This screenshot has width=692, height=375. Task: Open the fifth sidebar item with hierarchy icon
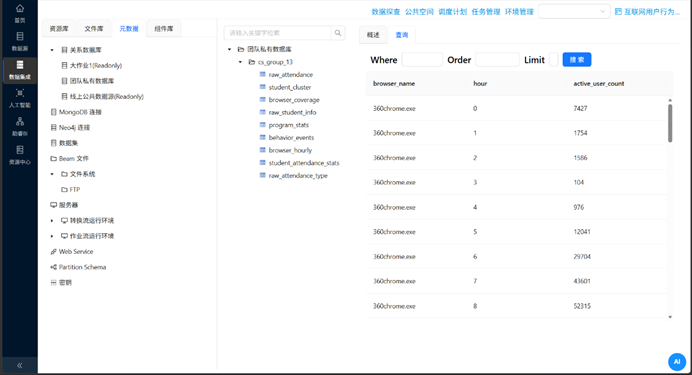(20, 126)
